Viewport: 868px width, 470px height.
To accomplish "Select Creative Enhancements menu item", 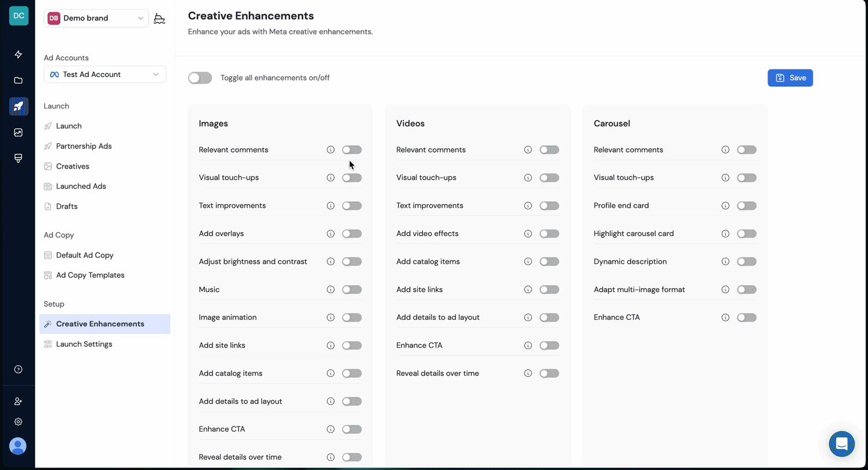I will [105, 324].
